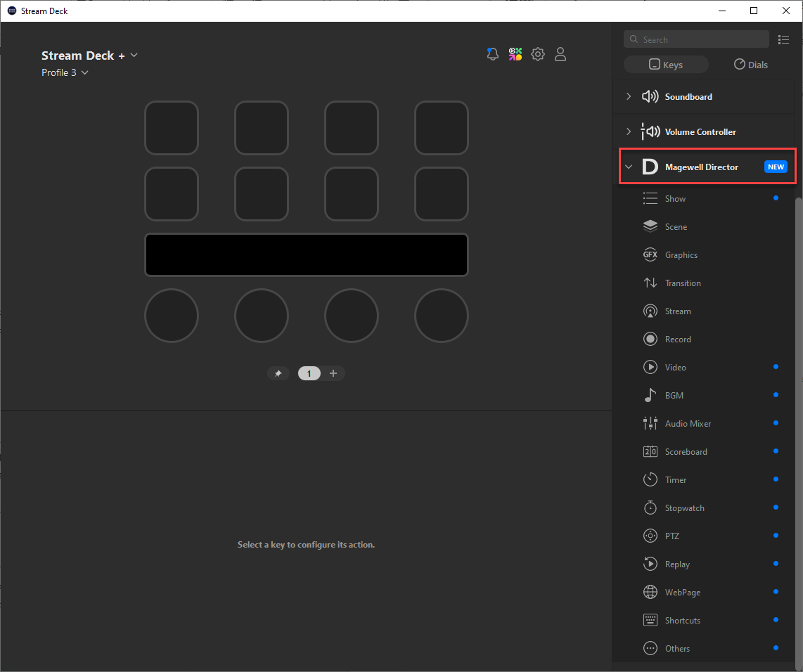Image resolution: width=803 pixels, height=672 pixels.
Task: Click the blue dot beside Others
Action: tap(776, 648)
